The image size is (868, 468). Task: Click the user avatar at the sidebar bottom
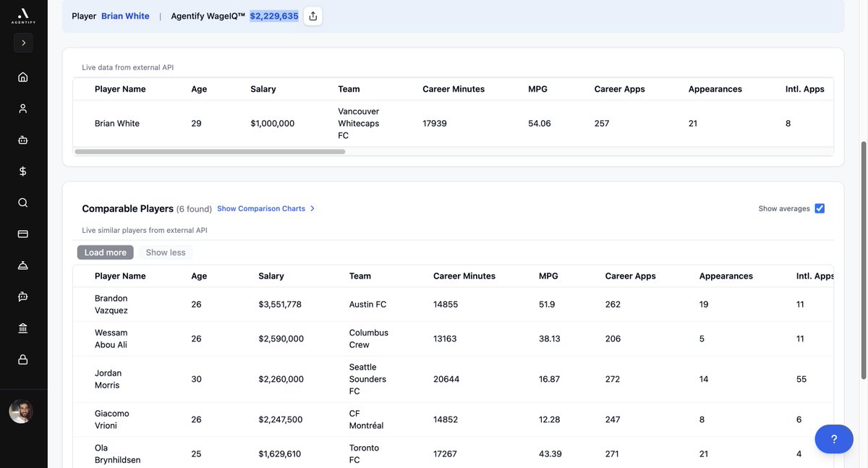point(21,411)
